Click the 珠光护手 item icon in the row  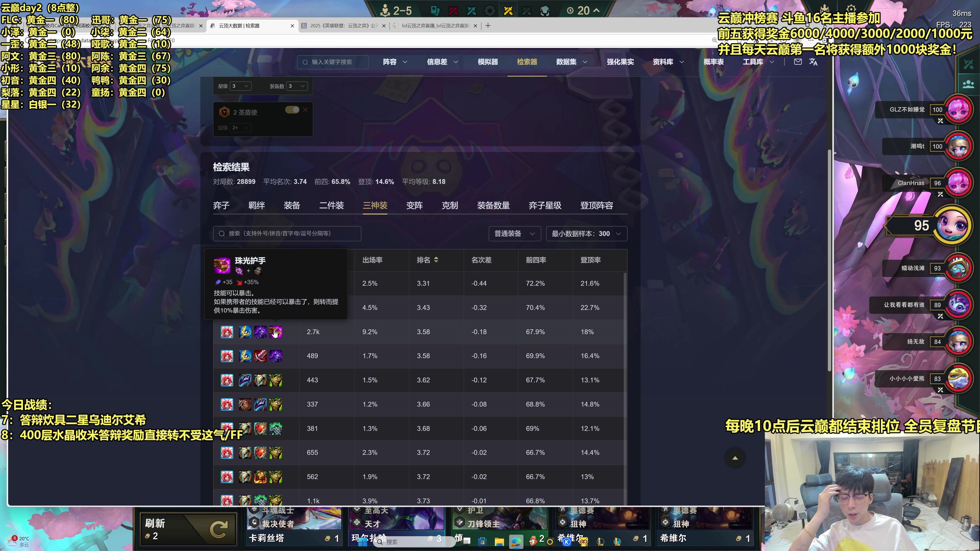click(276, 332)
